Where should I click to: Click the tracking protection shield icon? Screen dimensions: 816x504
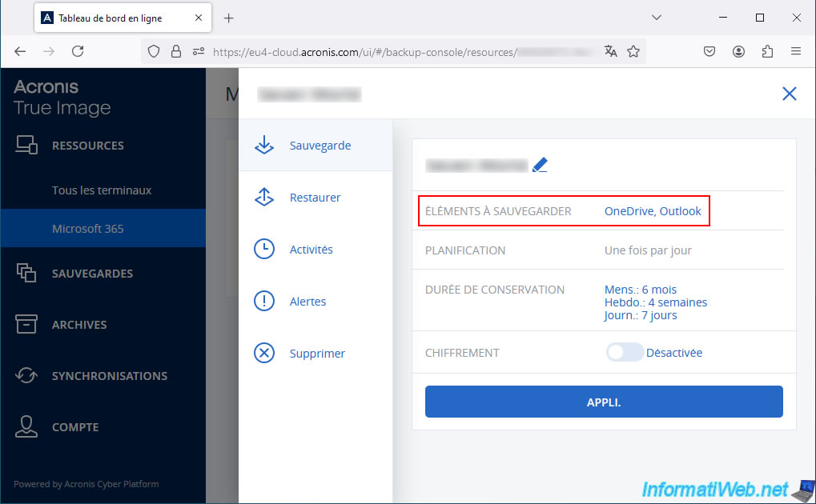[x=154, y=51]
